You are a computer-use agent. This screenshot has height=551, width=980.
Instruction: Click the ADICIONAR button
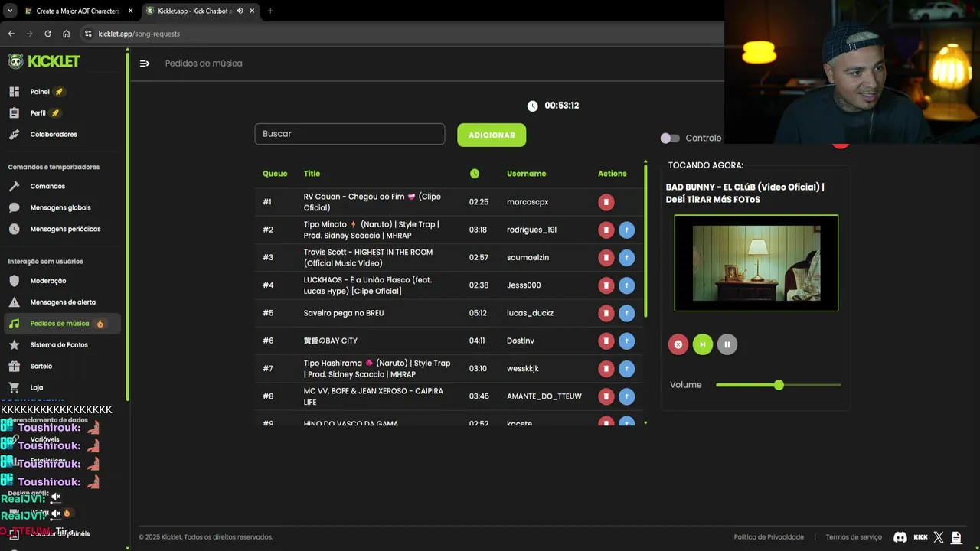point(492,135)
